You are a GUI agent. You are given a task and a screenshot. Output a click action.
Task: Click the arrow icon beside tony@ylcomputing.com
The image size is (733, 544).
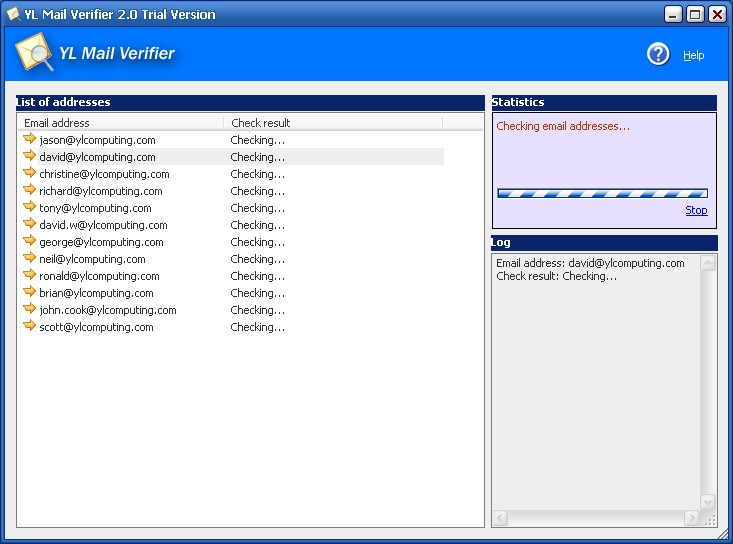coord(29,207)
